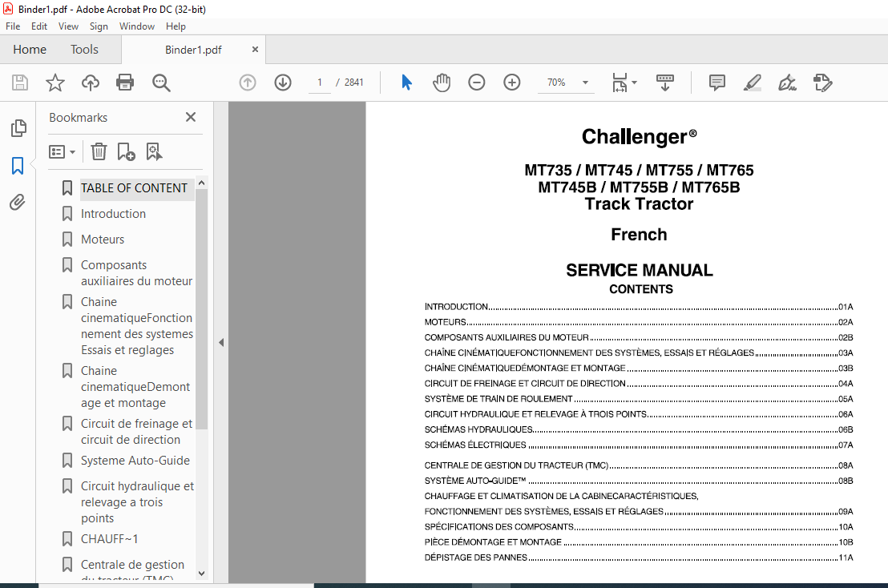888x588 pixels.
Task: Open the Sign menu
Action: (x=99, y=26)
